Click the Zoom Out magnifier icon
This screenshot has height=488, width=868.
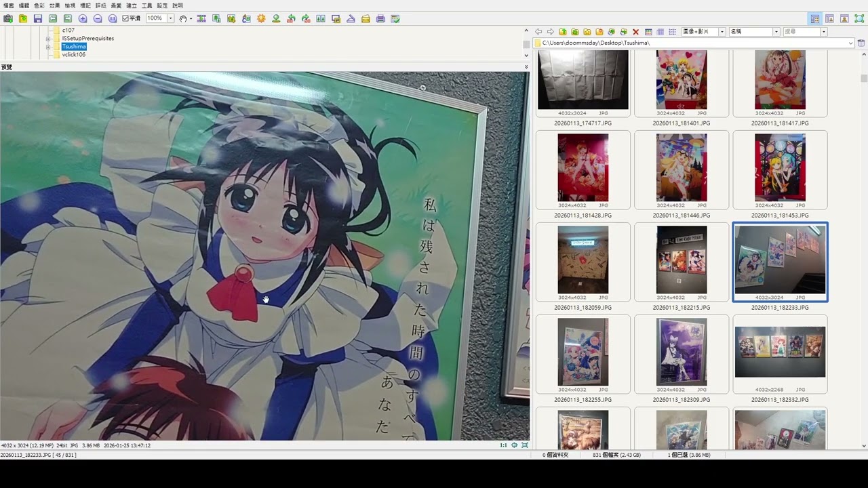click(x=98, y=19)
